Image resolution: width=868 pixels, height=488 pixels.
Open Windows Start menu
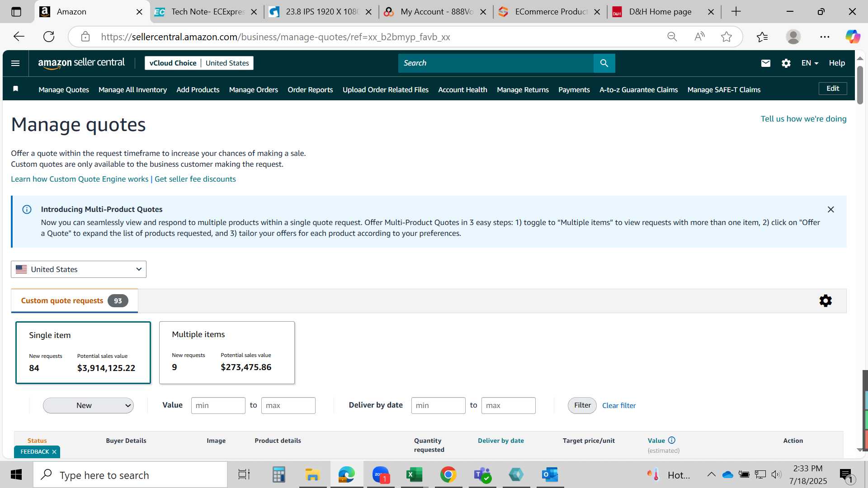[x=16, y=475]
